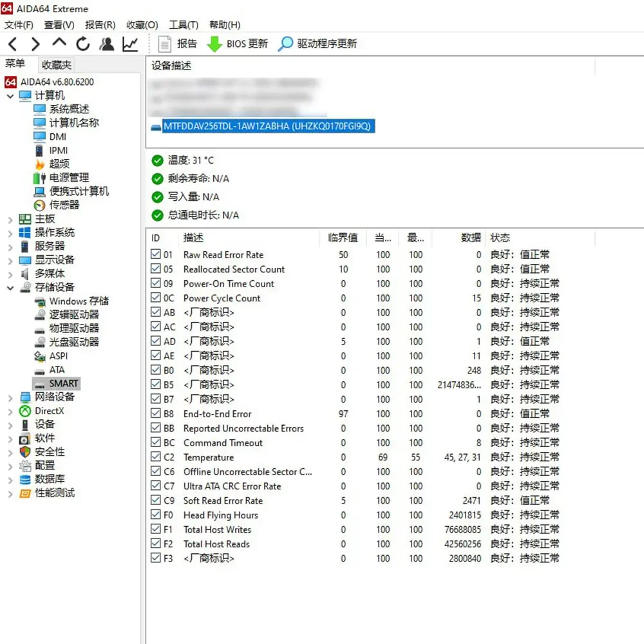The height and width of the screenshot is (644, 644).
Task: Expand the DirectX tree node
Action: click(x=10, y=412)
